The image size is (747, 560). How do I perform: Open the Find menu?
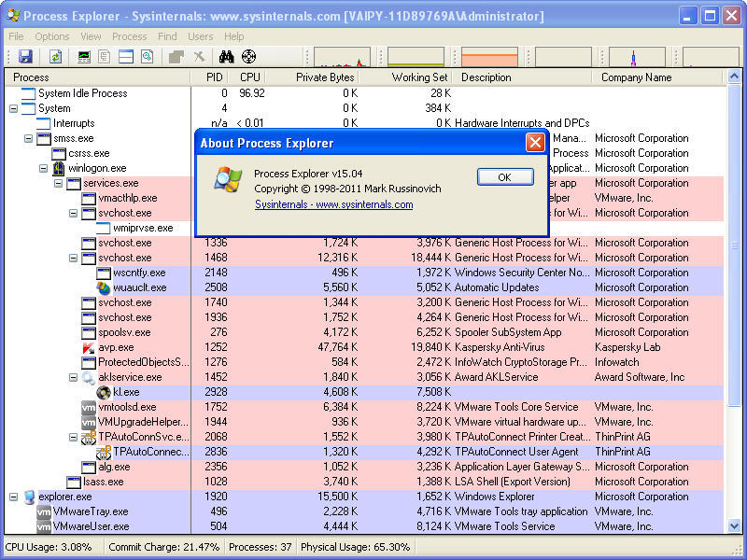[x=167, y=36]
